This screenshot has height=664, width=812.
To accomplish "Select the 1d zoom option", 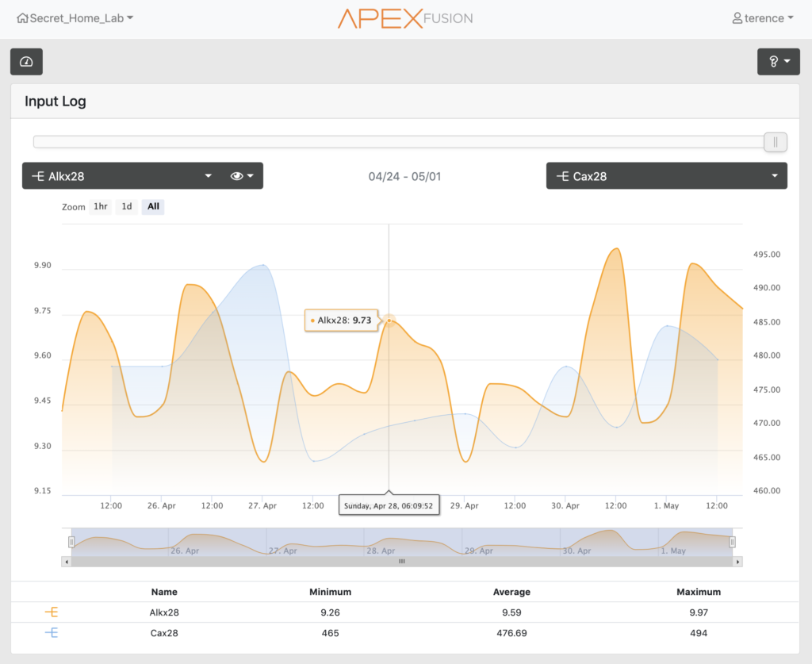I will tap(127, 207).
